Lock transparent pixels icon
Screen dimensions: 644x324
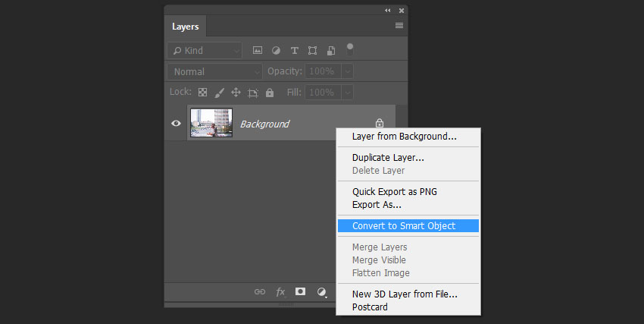click(202, 92)
